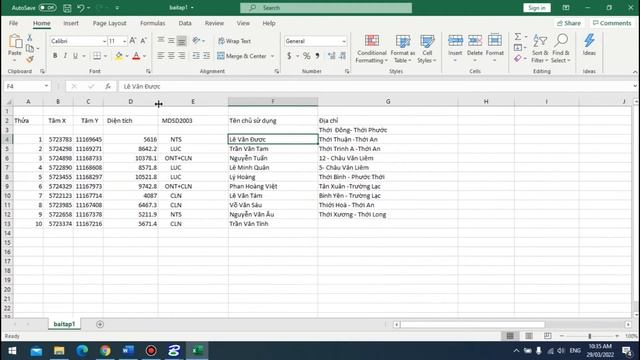640x360 pixels.
Task: Click the Share button
Action: pyautogui.click(x=569, y=23)
